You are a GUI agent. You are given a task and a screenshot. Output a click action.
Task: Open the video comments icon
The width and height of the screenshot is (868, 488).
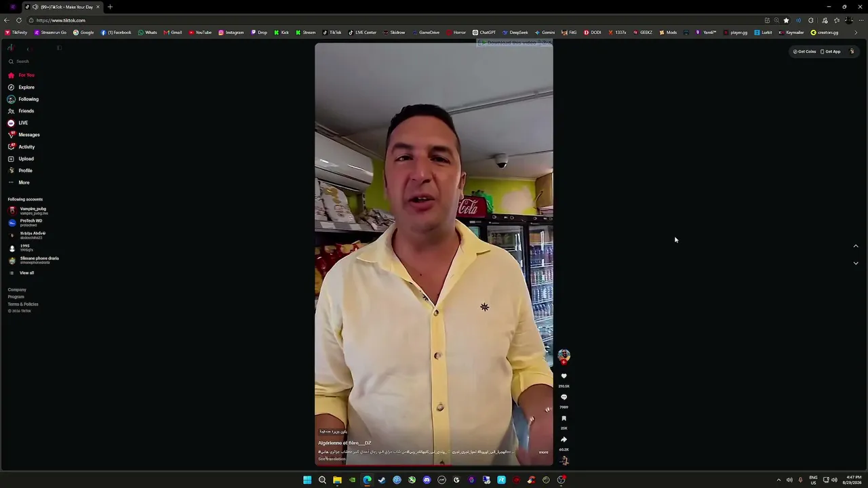coord(564,397)
